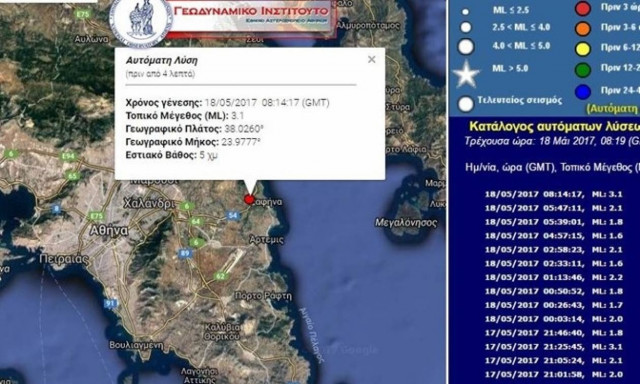
Task: Click the ML > 5.0 star icon
Action: coord(467,74)
